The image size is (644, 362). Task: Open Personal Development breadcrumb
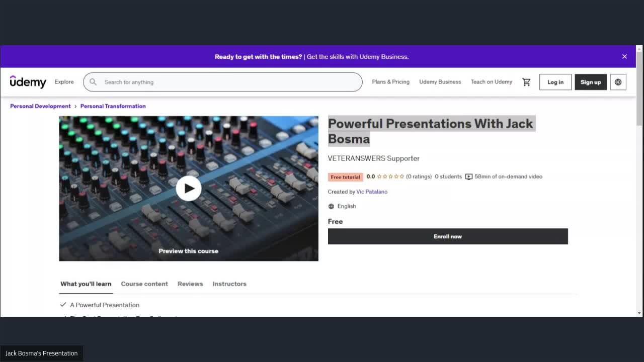(40, 106)
